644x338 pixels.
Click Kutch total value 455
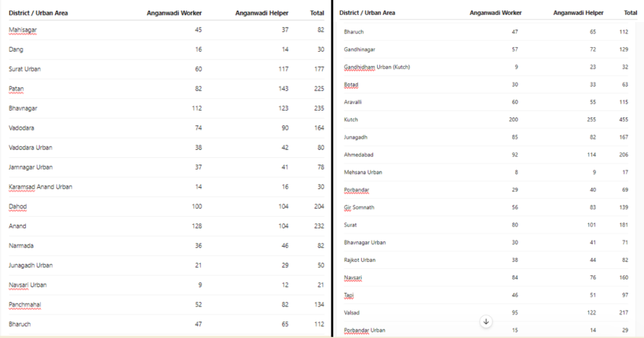[623, 120]
